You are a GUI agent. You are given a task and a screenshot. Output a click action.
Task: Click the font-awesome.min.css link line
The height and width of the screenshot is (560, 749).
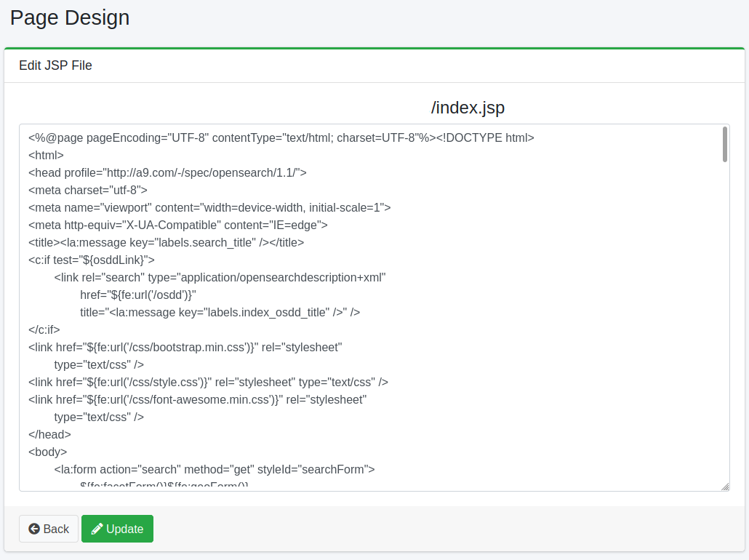coord(197,399)
